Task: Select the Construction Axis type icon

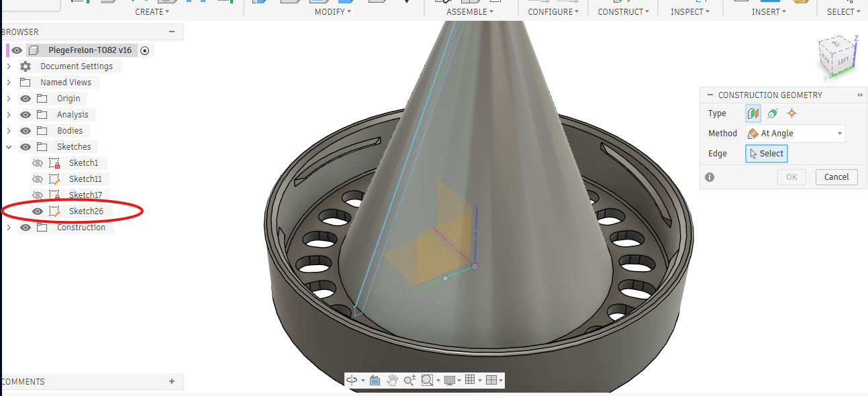Action: click(x=773, y=113)
